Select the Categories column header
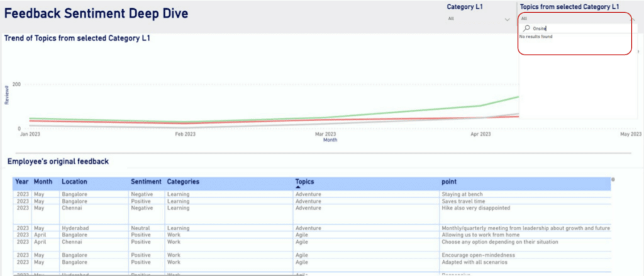The height and width of the screenshot is (276, 644). point(183,182)
